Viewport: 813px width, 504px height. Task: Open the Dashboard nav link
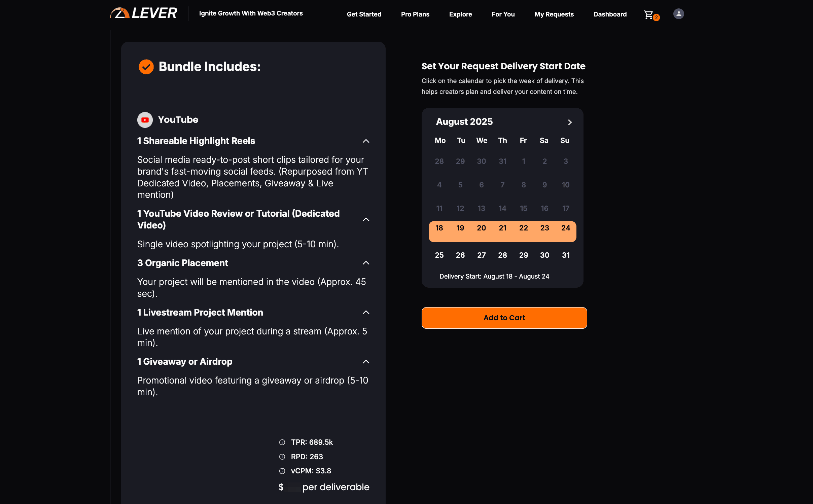click(610, 14)
